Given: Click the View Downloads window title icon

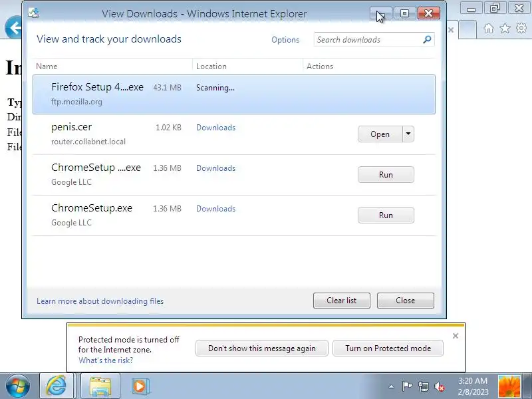Looking at the screenshot, I should click(x=34, y=13).
